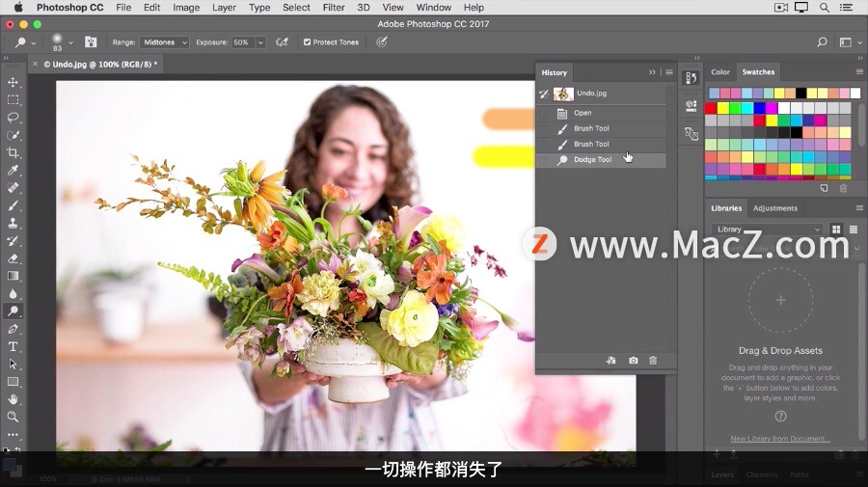Screen dimensions: 868x487
Task: Open the Library selection dropdown
Action: (769, 230)
